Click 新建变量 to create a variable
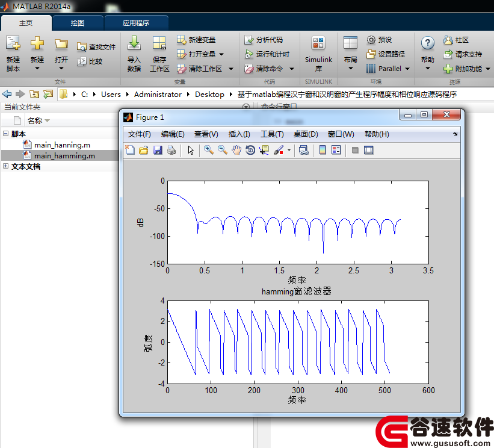 pos(196,40)
